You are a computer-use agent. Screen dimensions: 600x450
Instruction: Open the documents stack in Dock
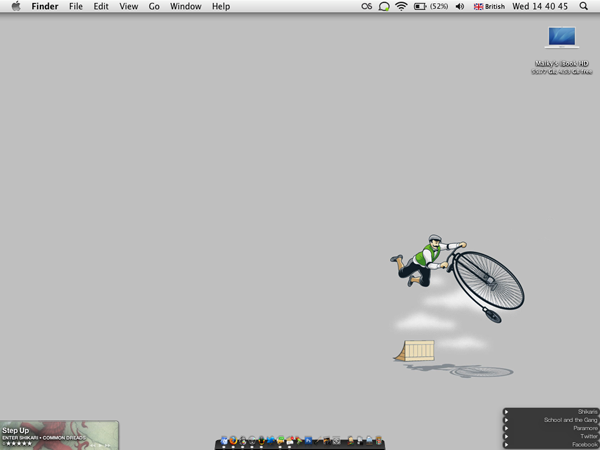click(x=360, y=441)
